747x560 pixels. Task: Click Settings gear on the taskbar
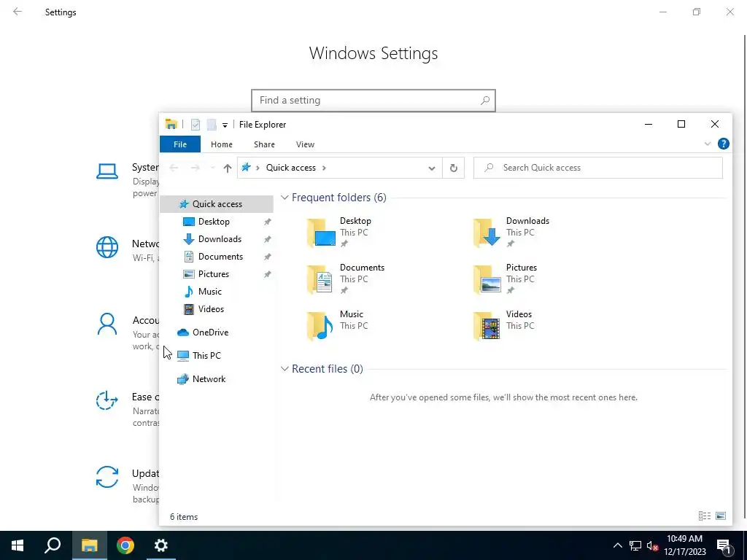(161, 545)
